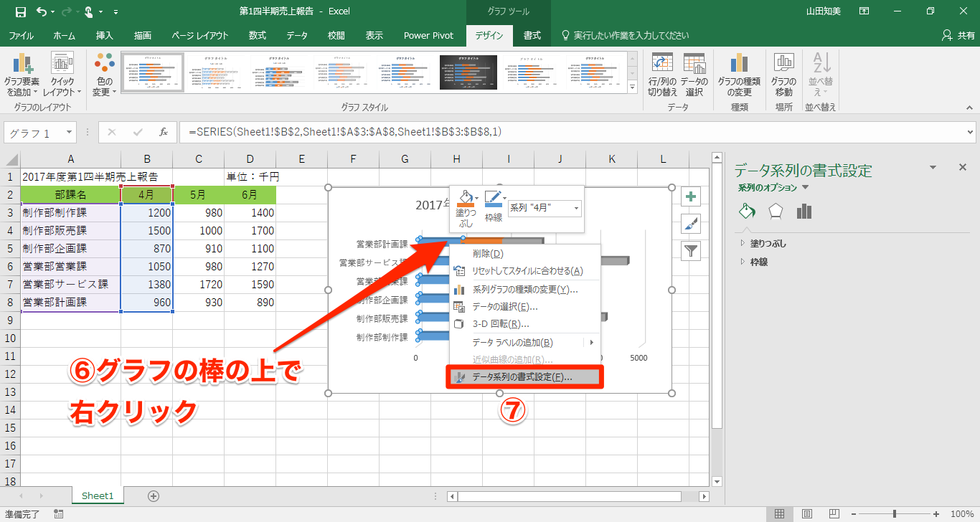The height and width of the screenshot is (522, 980).
Task: Click the chart elements plus button
Action: pos(690,196)
